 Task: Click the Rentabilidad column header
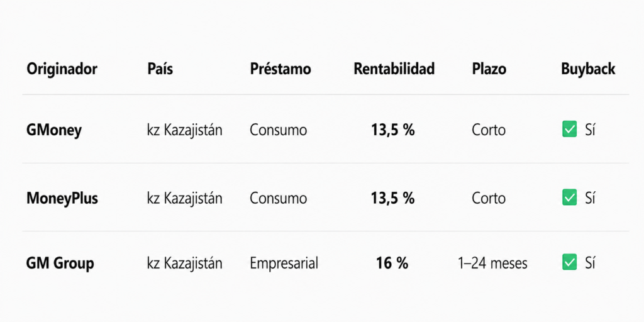[x=394, y=69]
